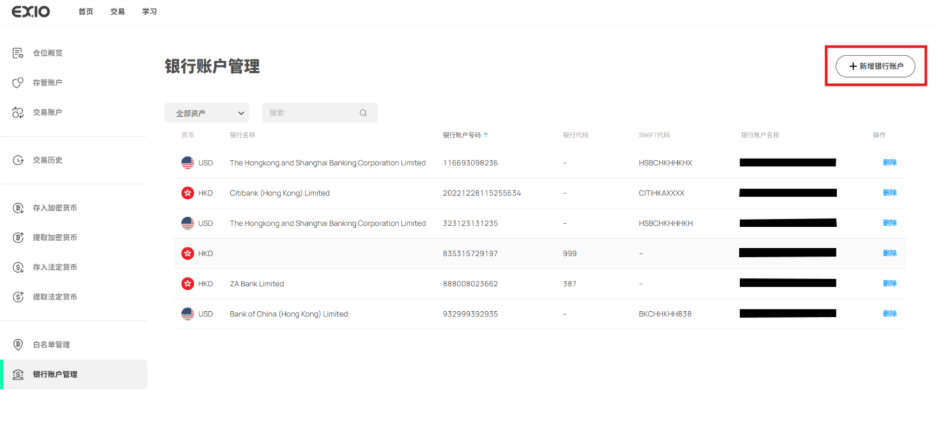
Task: Click the EXIO logo
Action: 31,12
